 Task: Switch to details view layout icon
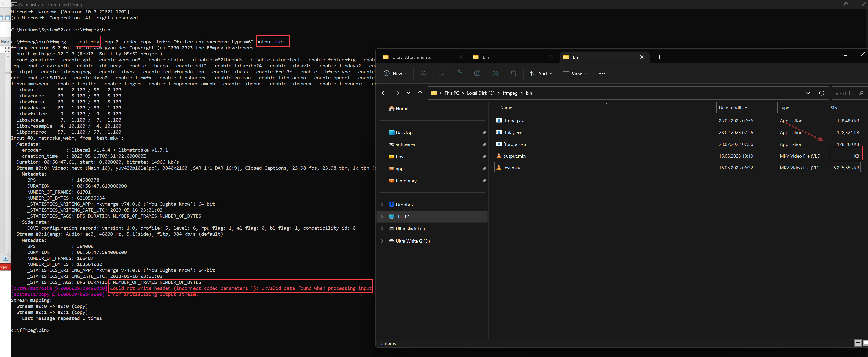857,343
